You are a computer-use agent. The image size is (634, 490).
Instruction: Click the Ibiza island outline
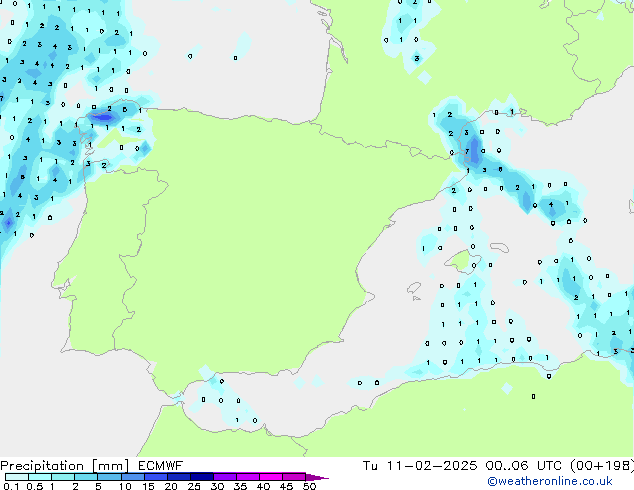[414, 288]
